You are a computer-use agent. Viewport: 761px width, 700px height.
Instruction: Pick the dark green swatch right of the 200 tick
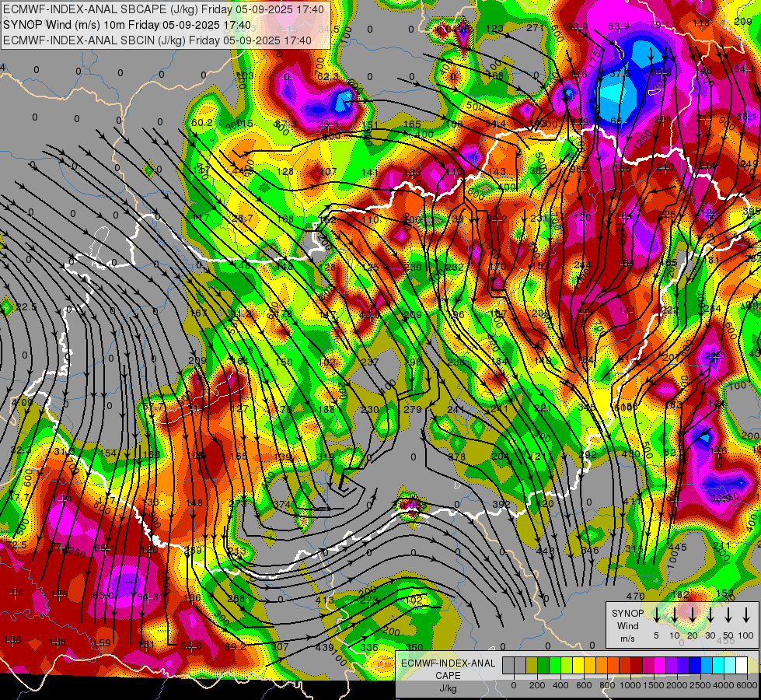543,665
